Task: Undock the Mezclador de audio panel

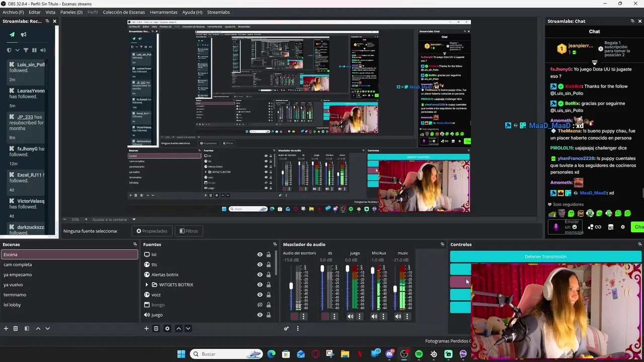Action: pyautogui.click(x=442, y=244)
